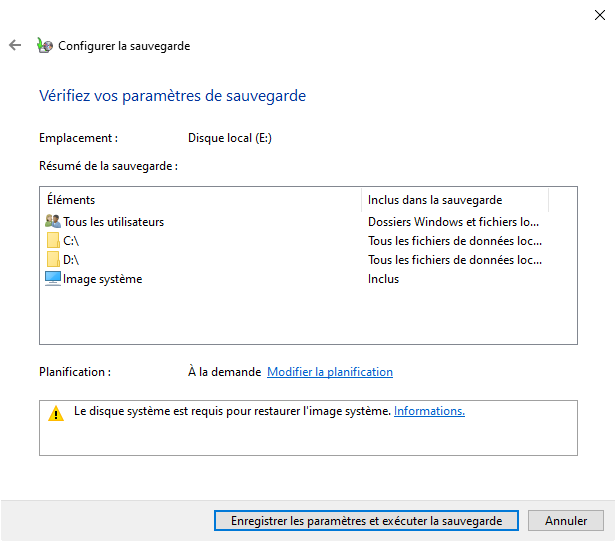
Task: Sort by the Éléments column header
Action: pyautogui.click(x=200, y=200)
